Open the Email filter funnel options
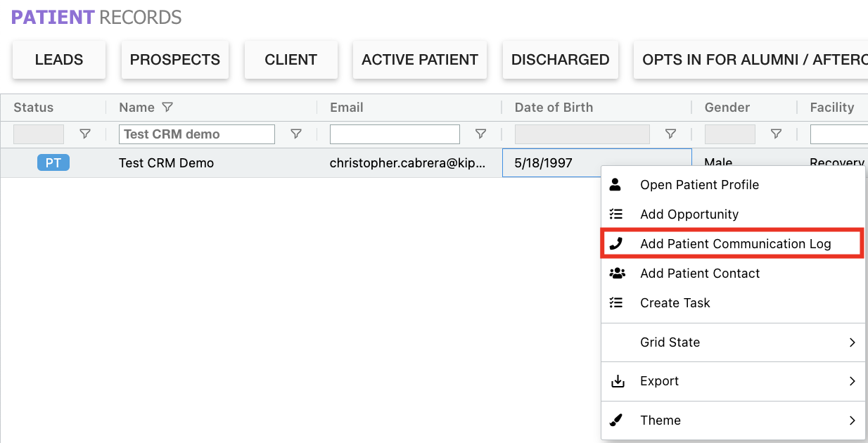The image size is (868, 443). [480, 134]
